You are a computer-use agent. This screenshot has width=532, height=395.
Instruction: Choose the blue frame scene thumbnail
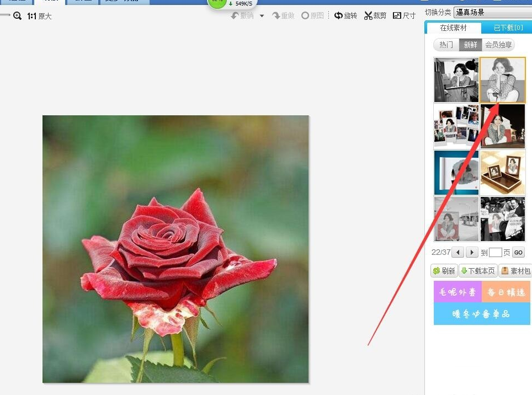(456, 173)
